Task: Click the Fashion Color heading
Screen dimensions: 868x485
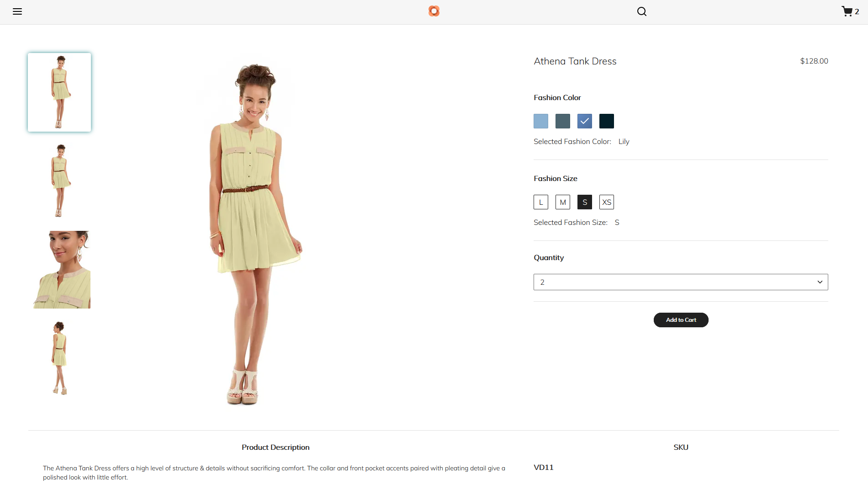Action: click(x=557, y=97)
